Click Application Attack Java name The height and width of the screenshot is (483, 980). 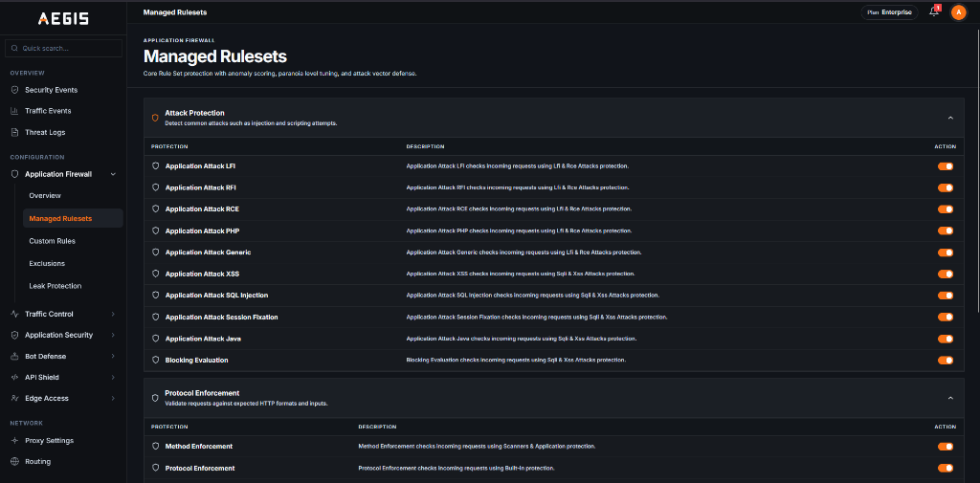point(203,339)
